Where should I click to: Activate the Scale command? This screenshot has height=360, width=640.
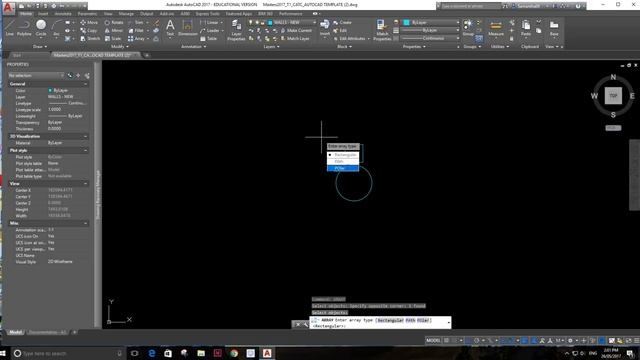coord(113,39)
